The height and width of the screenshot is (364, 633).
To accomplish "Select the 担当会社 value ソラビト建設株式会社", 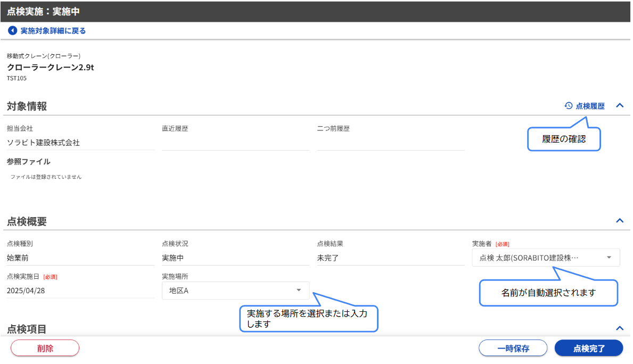I will [44, 143].
